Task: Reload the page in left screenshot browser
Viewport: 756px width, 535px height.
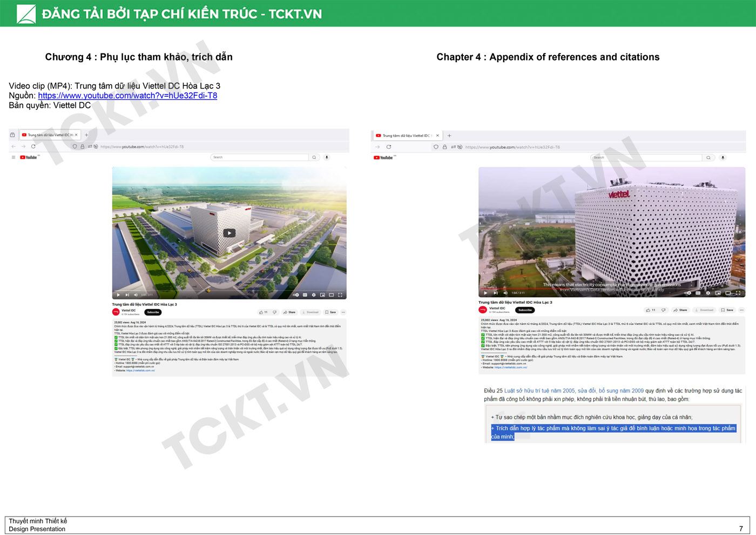Action: (33, 146)
